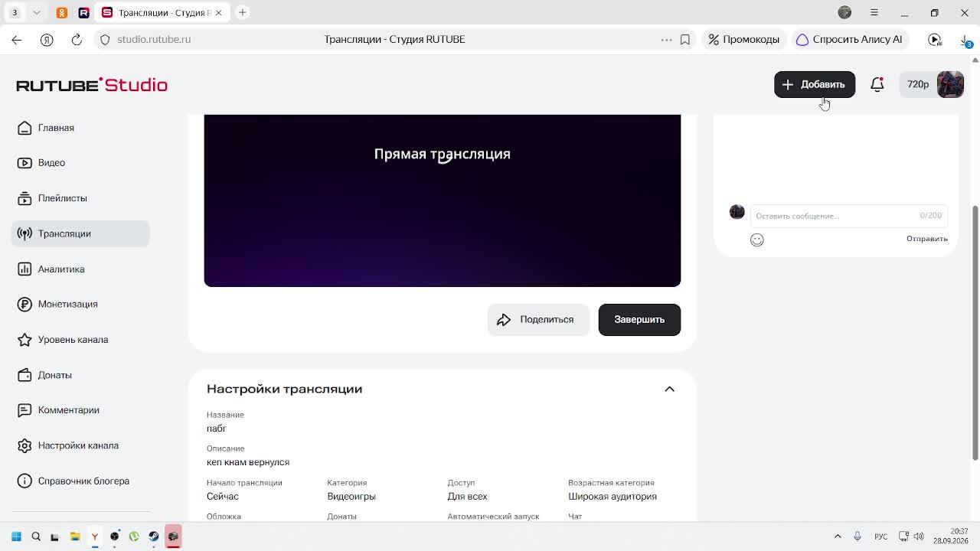Open File Explorer from the taskbar

pos(75,536)
